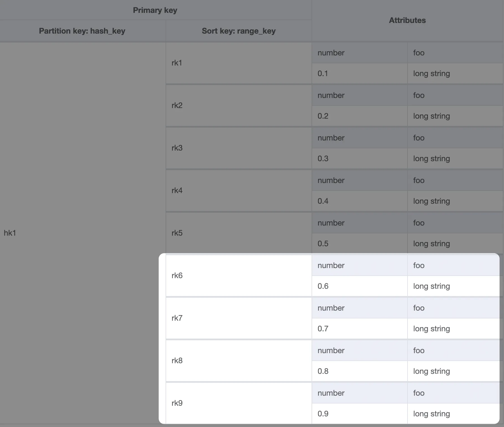504x427 pixels.
Task: Click the rk9 sort key cell
Action: tap(177, 403)
